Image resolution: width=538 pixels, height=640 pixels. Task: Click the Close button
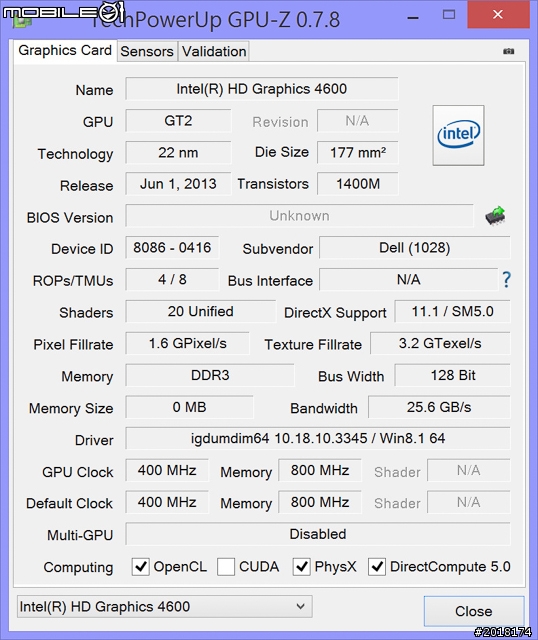pyautogui.click(x=474, y=611)
